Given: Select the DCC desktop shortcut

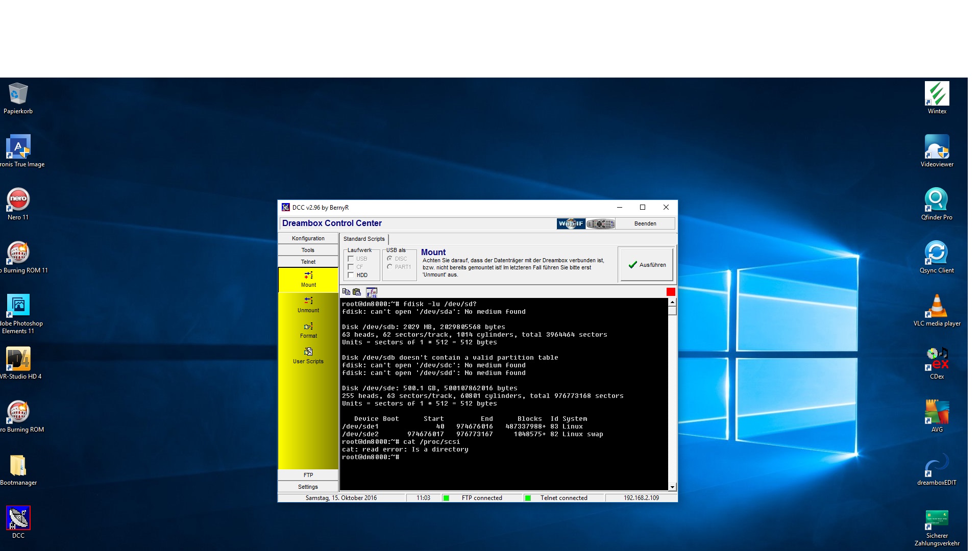Looking at the screenshot, I should click(18, 522).
